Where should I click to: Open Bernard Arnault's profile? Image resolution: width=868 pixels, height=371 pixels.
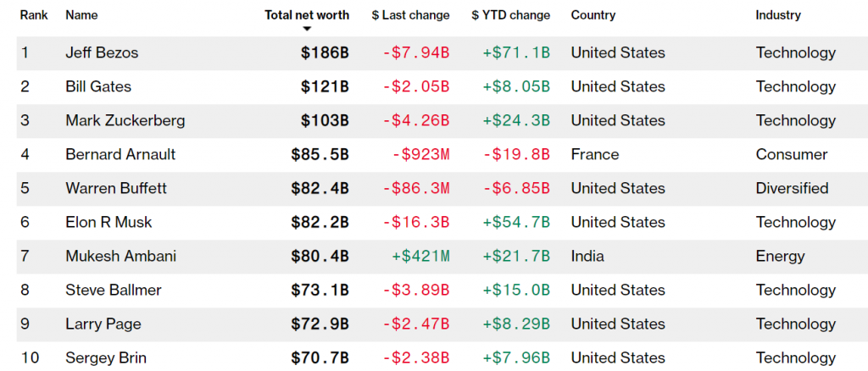(x=120, y=154)
